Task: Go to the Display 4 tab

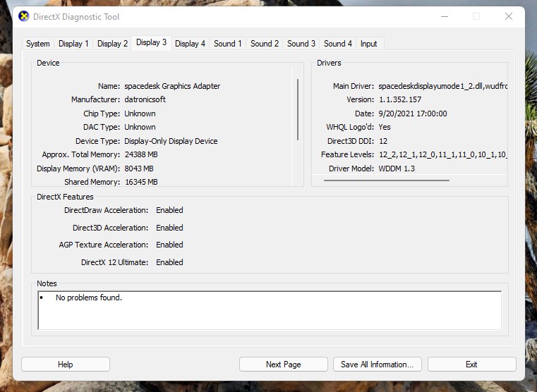Action: [x=190, y=44]
